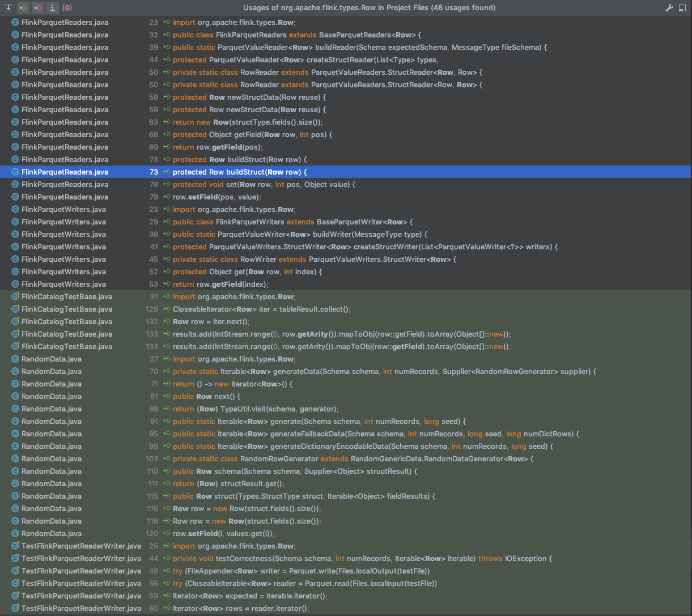Viewport: 692px width, 616px height.
Task: Open usages in Find tool window icon
Action: [682, 8]
